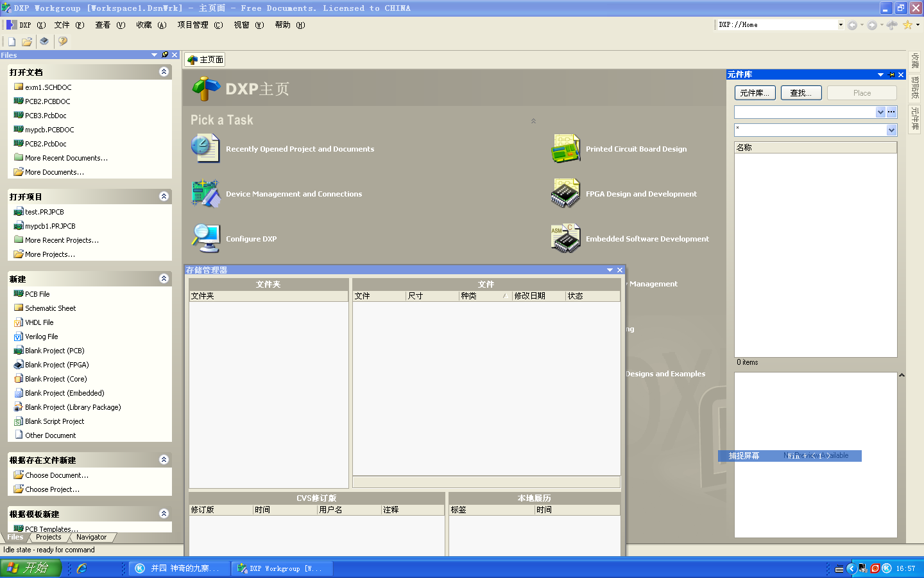Screen dimensions: 924x578
Task: Click the help question mark toolbar icon
Action: click(x=62, y=41)
